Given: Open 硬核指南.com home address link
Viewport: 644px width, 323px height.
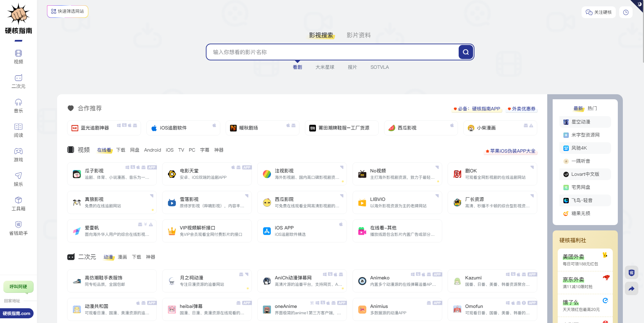Looking at the screenshot, I should tap(16, 314).
